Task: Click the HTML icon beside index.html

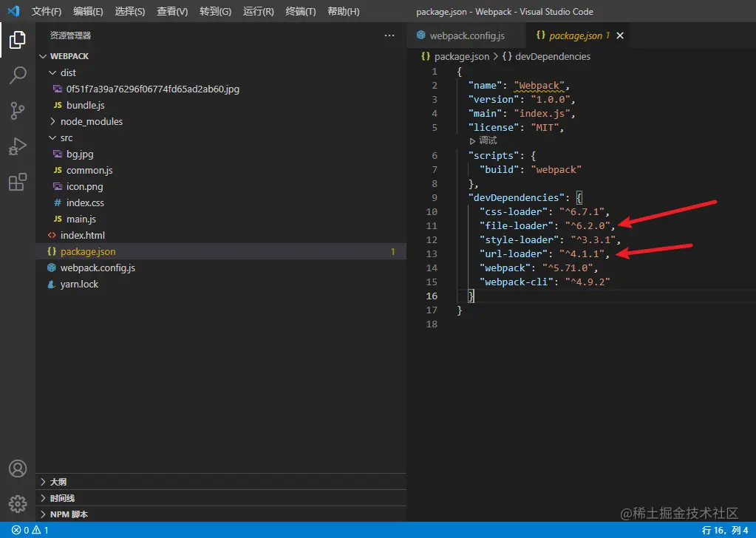Action: [x=52, y=235]
